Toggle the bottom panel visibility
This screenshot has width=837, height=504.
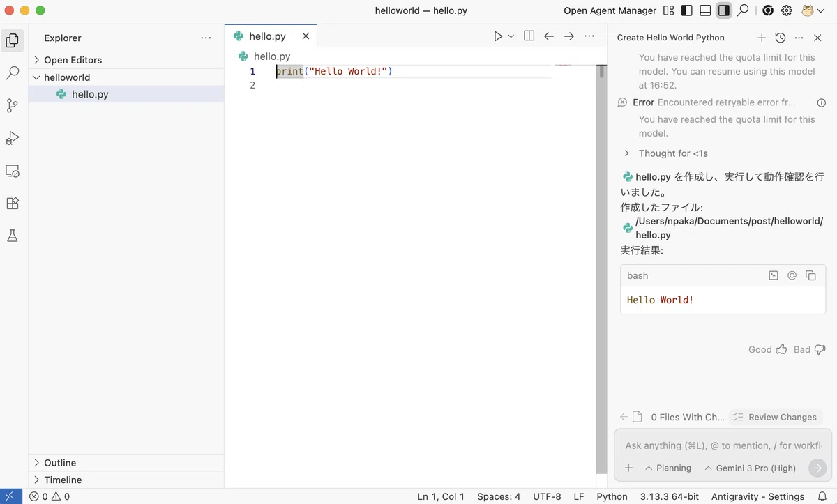[705, 10]
